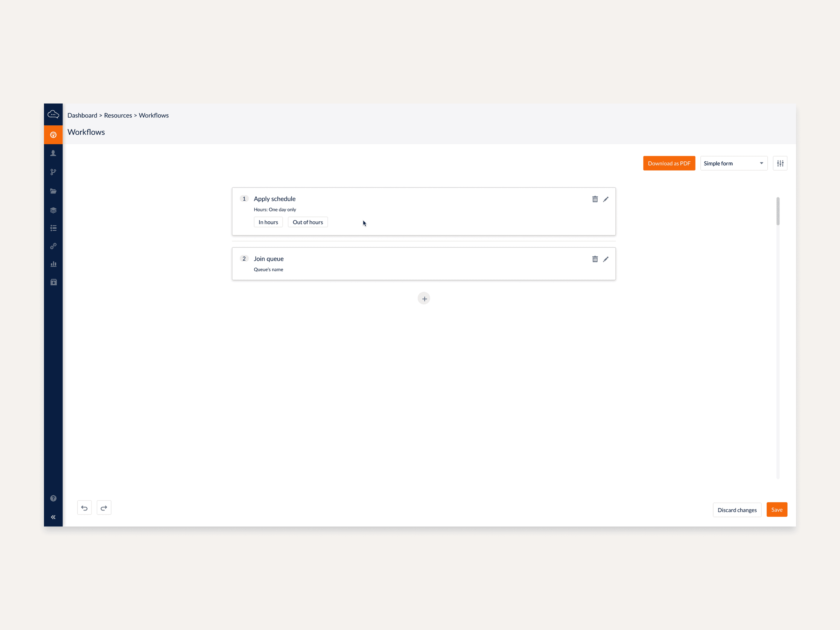The height and width of the screenshot is (630, 840).
Task: Select the In hours branch
Action: [x=268, y=222]
